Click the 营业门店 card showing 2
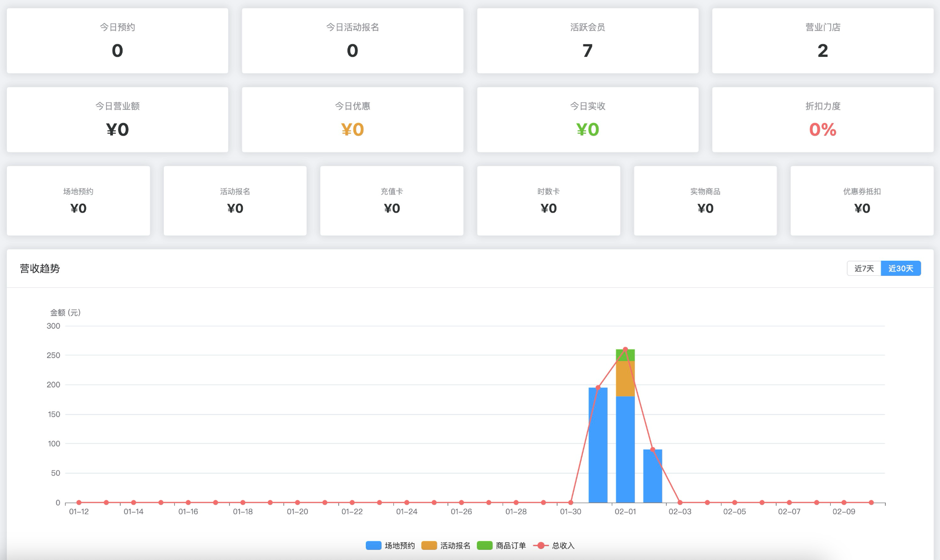The image size is (940, 560). point(822,40)
